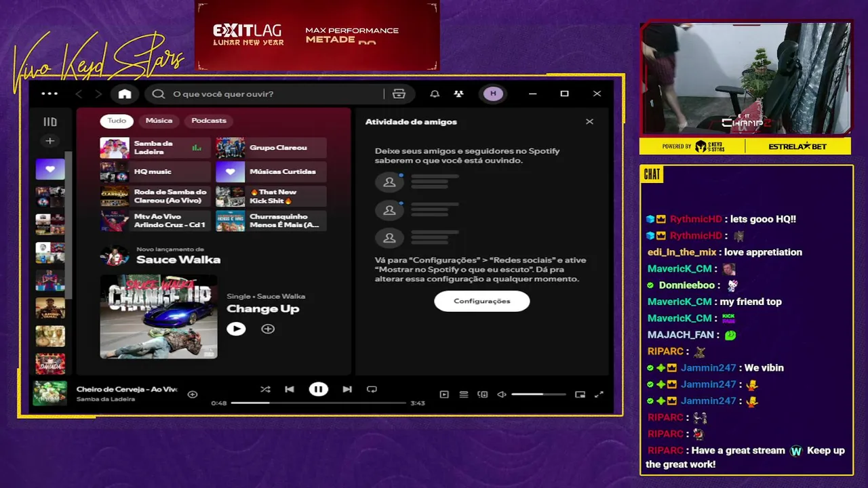Screen dimensions: 868x488
Task: Close the Atividade de amigos panel
Action: pyautogui.click(x=589, y=122)
